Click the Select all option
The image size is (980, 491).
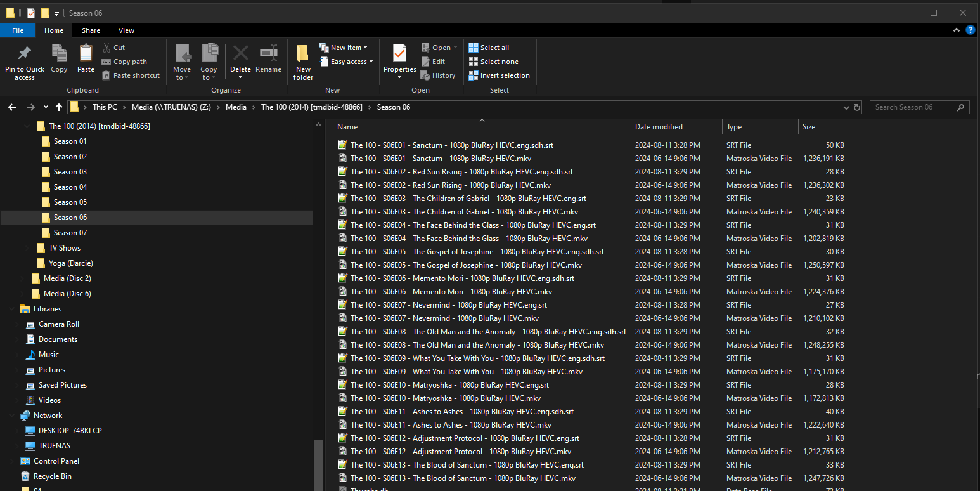pos(489,48)
